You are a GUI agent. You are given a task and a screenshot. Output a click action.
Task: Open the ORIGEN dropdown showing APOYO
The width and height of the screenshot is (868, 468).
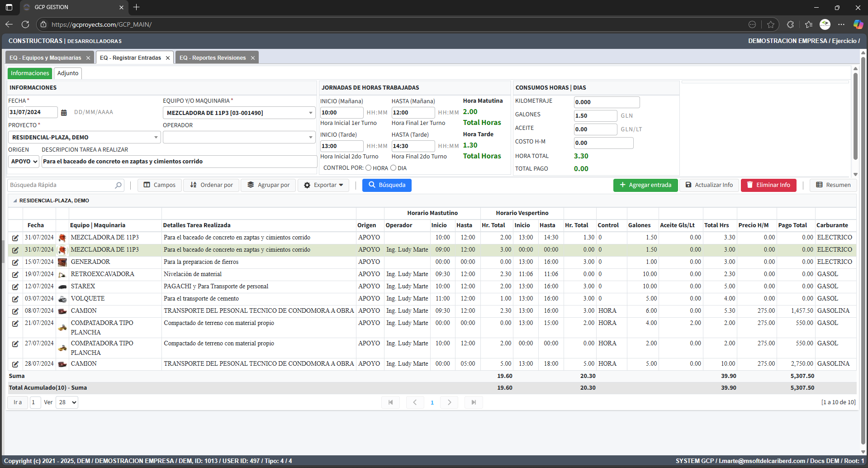pos(24,162)
